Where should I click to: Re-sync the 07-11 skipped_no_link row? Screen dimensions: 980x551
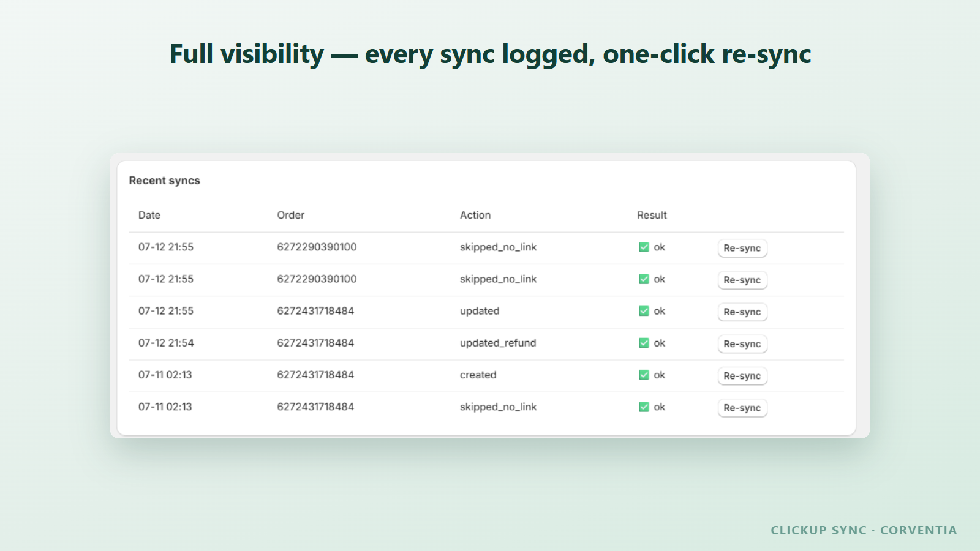(x=742, y=408)
